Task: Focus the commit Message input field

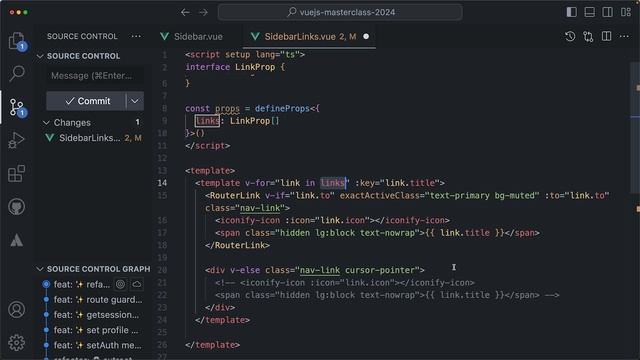Action: coord(95,76)
